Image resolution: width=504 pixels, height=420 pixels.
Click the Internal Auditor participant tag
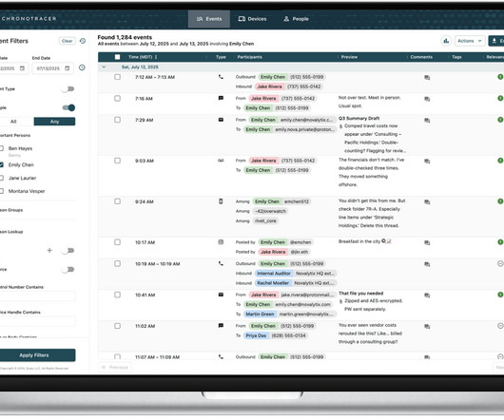274,274
